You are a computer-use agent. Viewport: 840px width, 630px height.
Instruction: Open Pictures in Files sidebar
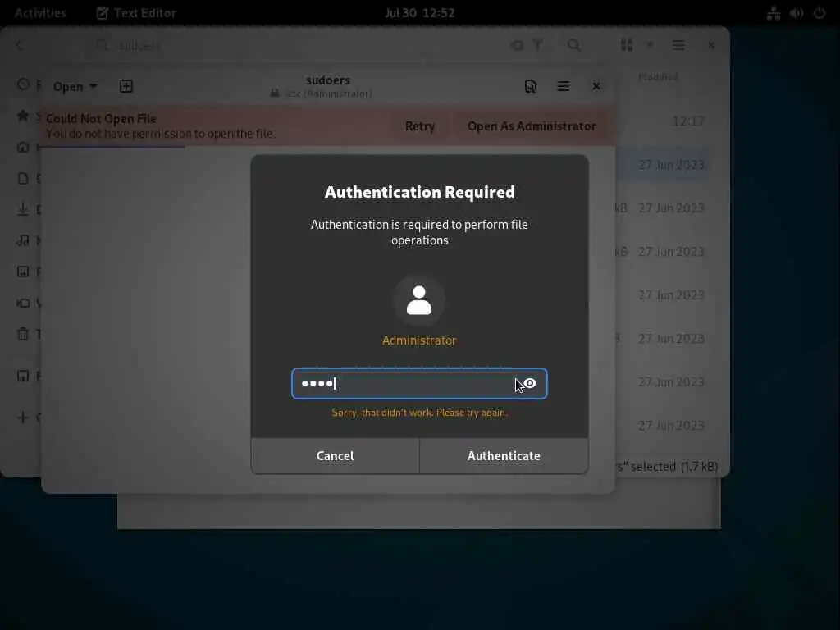point(23,272)
